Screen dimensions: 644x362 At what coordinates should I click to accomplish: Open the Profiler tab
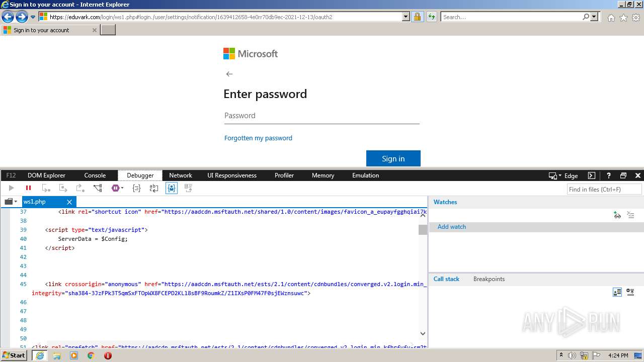(x=284, y=175)
